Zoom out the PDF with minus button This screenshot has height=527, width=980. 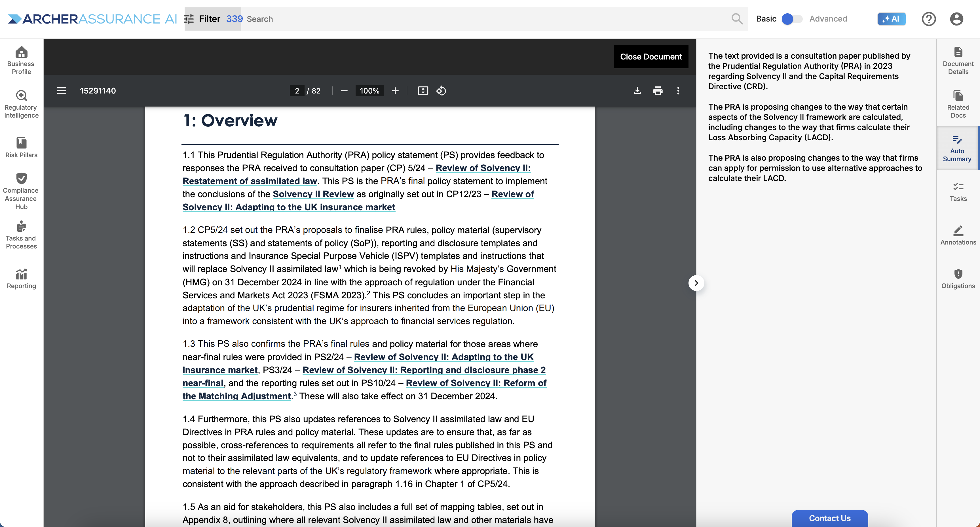click(344, 90)
